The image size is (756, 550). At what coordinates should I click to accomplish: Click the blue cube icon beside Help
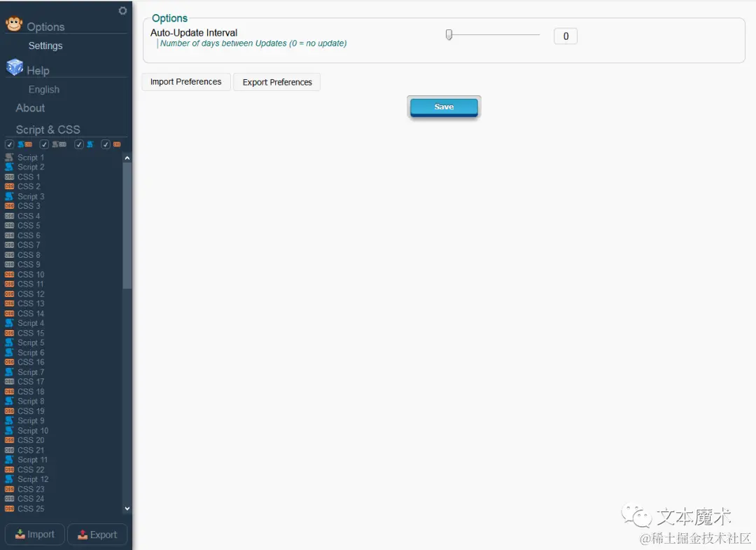tap(15, 67)
